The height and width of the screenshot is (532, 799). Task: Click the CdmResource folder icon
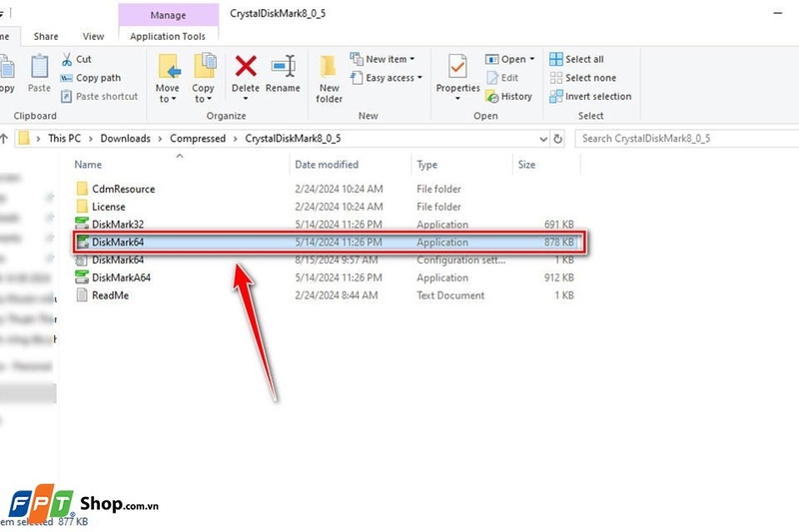pos(82,189)
